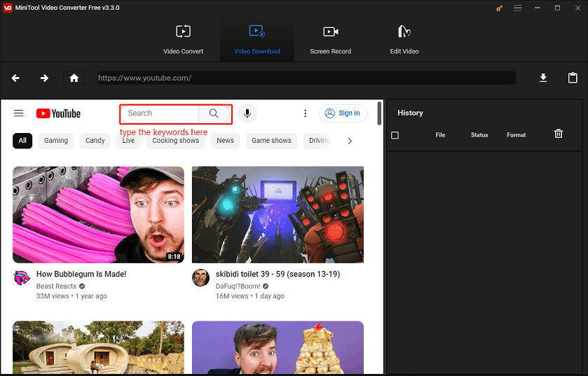The width and height of the screenshot is (588, 376).
Task: Select the Cooking shows chip
Action: pyautogui.click(x=175, y=141)
